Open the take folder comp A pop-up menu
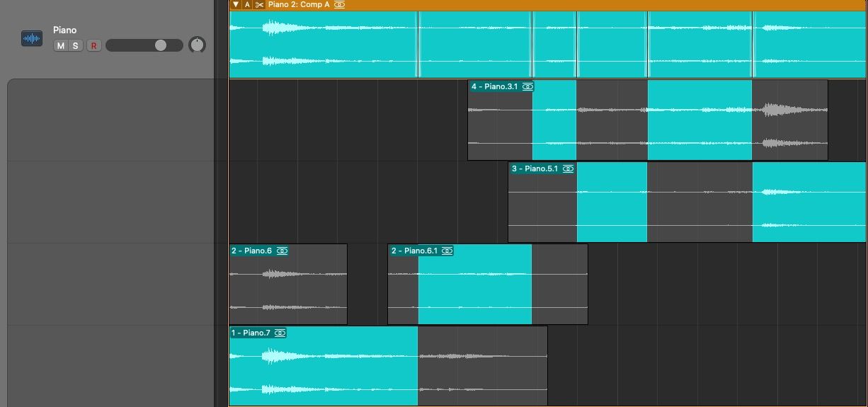Screen dimensions: 868x407 pyautogui.click(x=247, y=5)
